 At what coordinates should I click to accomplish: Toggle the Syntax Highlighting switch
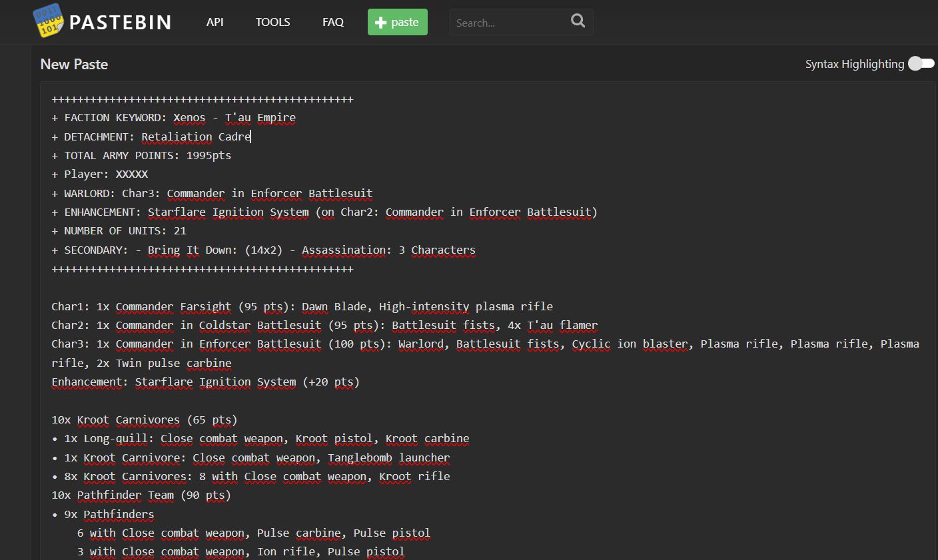[921, 64]
